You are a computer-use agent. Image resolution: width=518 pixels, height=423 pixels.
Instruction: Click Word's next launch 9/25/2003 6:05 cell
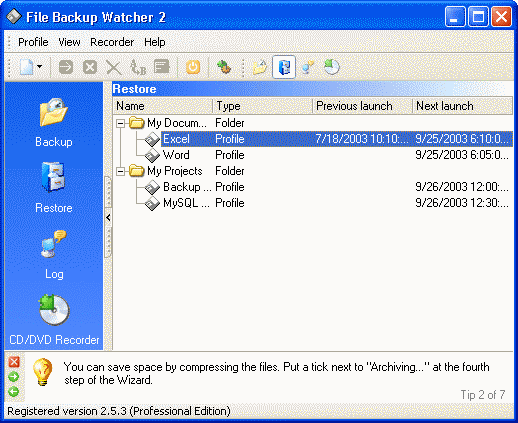coord(462,155)
